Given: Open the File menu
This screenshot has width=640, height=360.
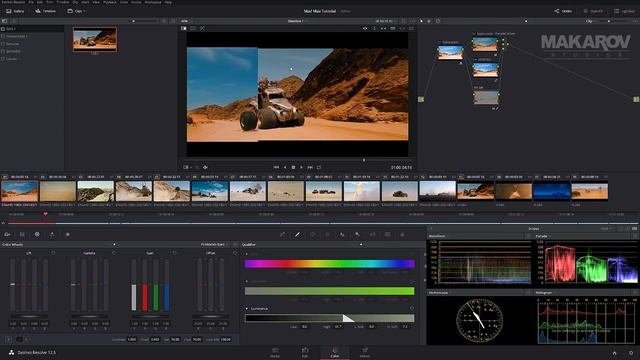Looking at the screenshot, I should [31, 2].
